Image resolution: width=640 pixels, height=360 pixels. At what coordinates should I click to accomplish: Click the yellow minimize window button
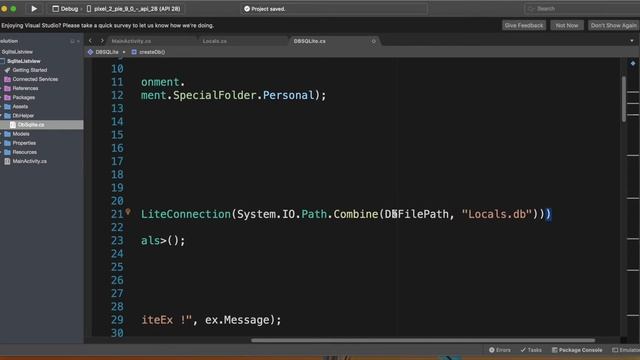pos(4,9)
